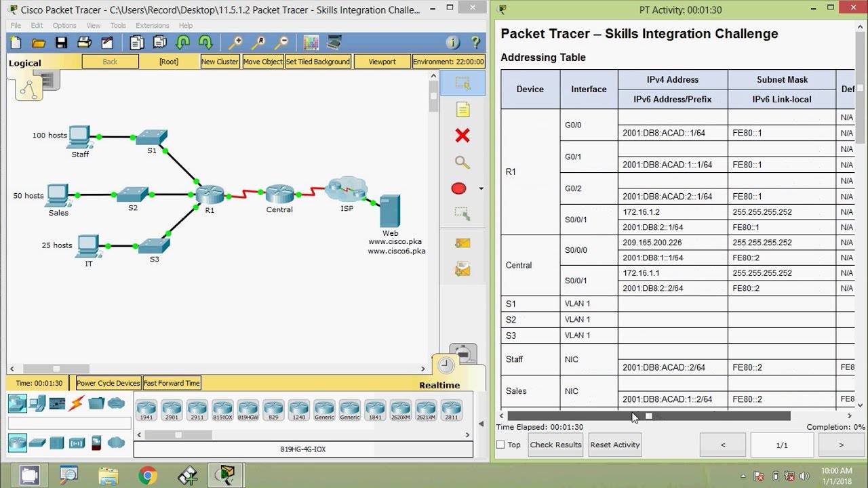Viewport: 868px width, 488px height.
Task: Click the Viewport button
Action: point(382,62)
